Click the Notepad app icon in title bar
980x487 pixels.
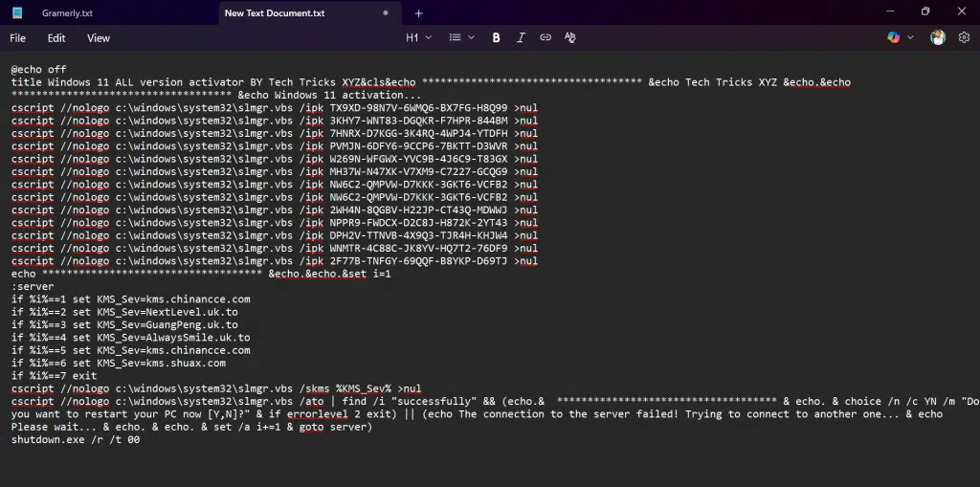pyautogui.click(x=17, y=13)
